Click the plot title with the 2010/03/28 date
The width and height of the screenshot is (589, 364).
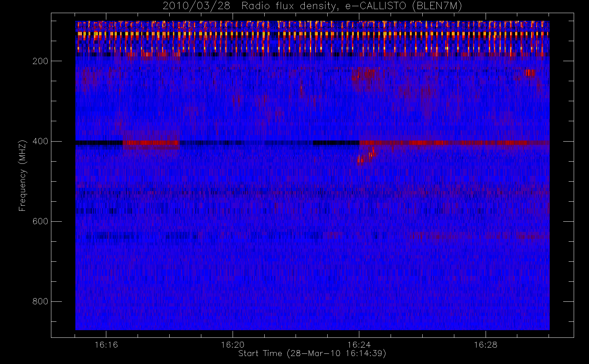point(312,6)
